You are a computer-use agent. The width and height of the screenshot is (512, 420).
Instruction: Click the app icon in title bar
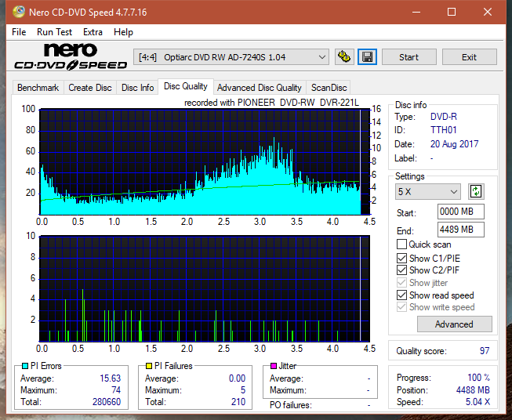coord(19,12)
